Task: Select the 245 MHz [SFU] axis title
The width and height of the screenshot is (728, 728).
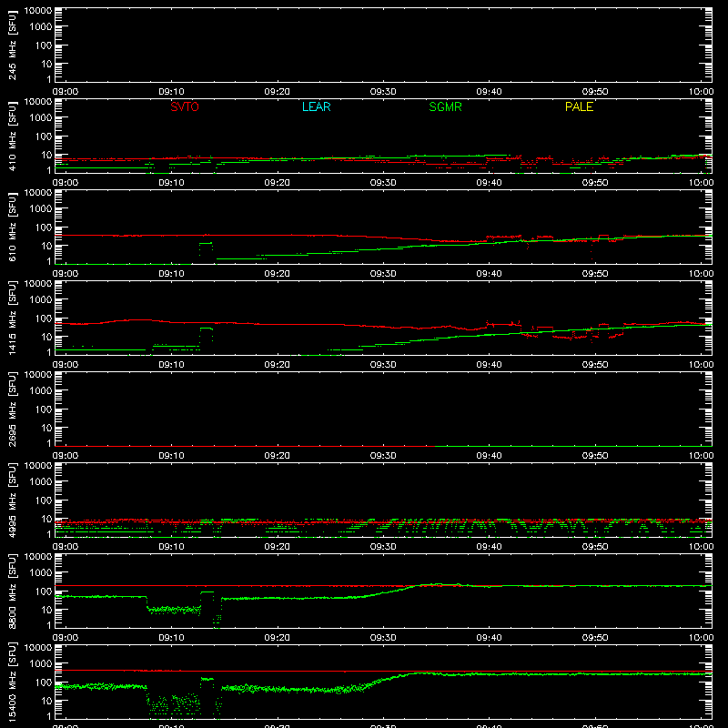Action: click(13, 45)
